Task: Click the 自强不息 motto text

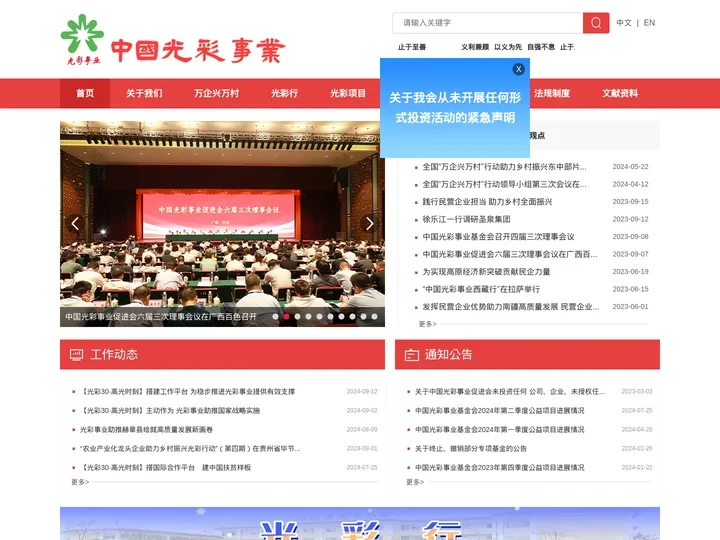Action: pyautogui.click(x=541, y=47)
